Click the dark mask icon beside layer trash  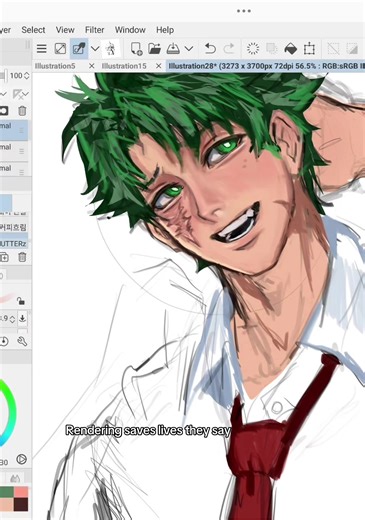(x=4, y=110)
